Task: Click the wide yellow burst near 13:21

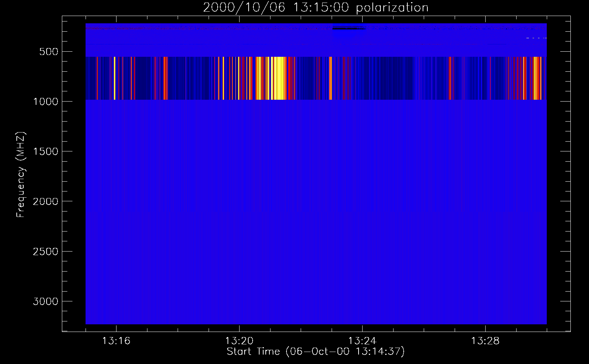Action: (x=278, y=78)
